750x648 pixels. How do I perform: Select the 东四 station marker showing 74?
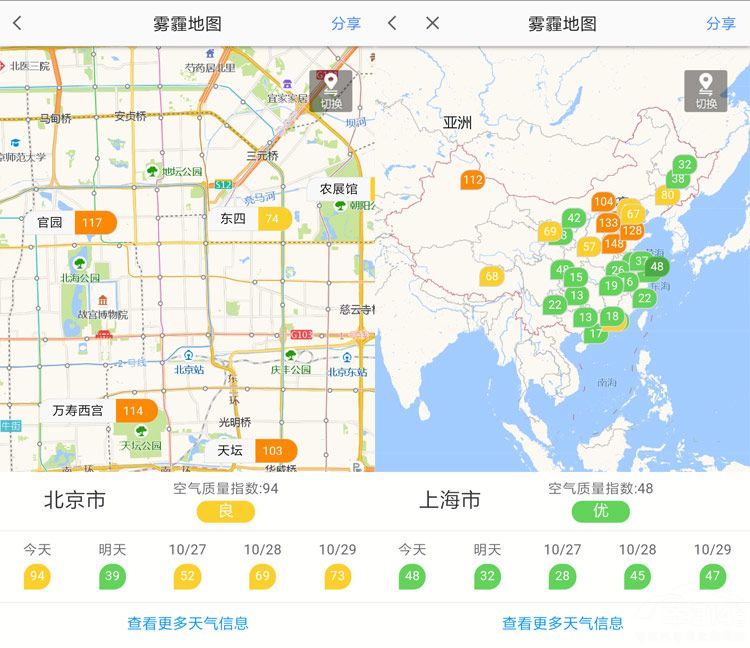[x=272, y=218]
